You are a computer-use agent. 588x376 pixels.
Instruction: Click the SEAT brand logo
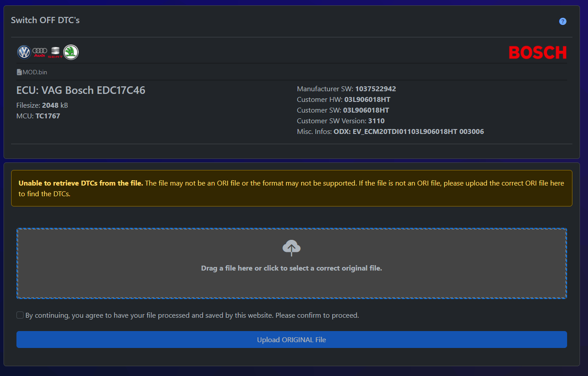[x=55, y=53]
